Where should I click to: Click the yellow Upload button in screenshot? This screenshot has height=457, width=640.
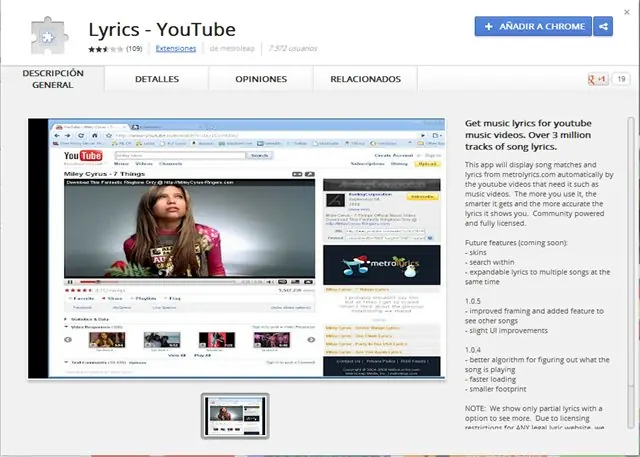tap(428, 164)
